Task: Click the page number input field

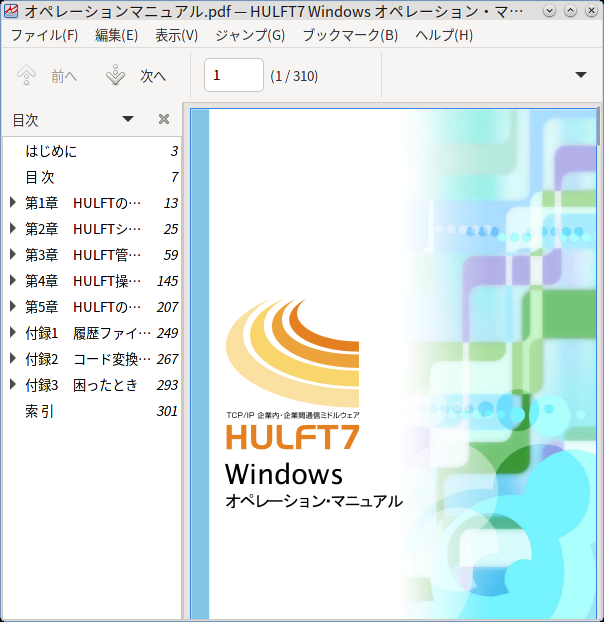Action: tap(234, 75)
